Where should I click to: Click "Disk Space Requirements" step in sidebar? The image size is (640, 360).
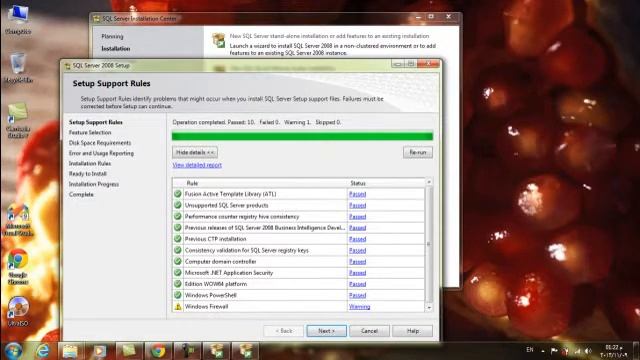[x=100, y=143]
